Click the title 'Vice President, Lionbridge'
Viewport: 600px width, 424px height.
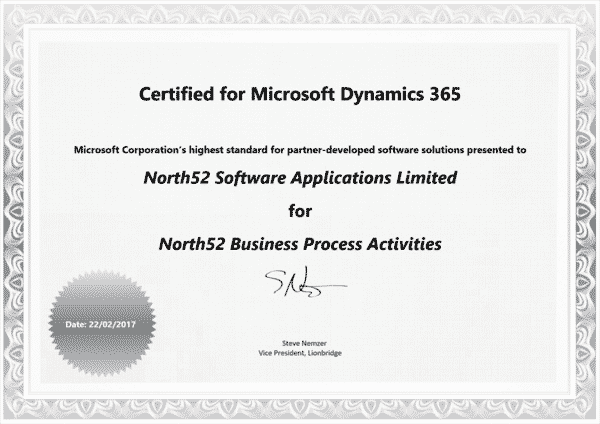pos(300,353)
